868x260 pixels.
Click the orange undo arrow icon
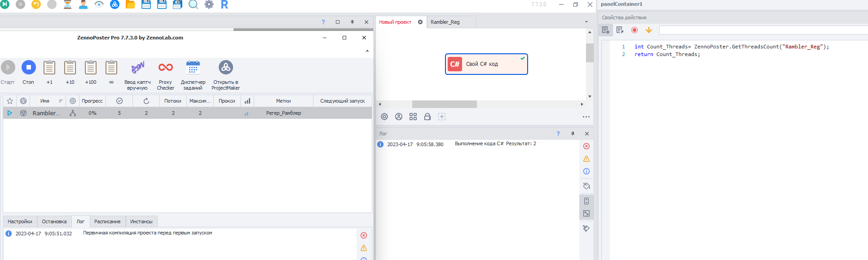[36, 4]
